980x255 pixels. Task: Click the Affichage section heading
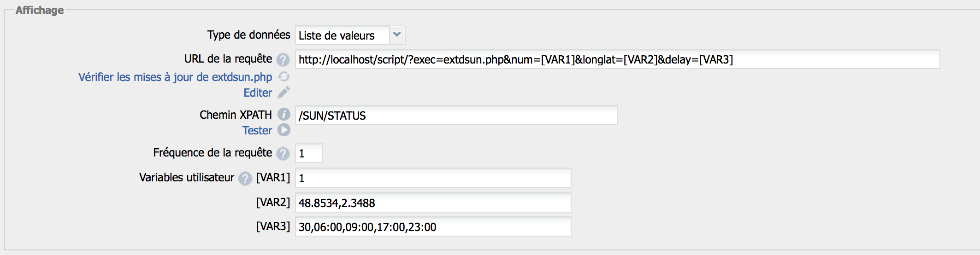point(40,10)
